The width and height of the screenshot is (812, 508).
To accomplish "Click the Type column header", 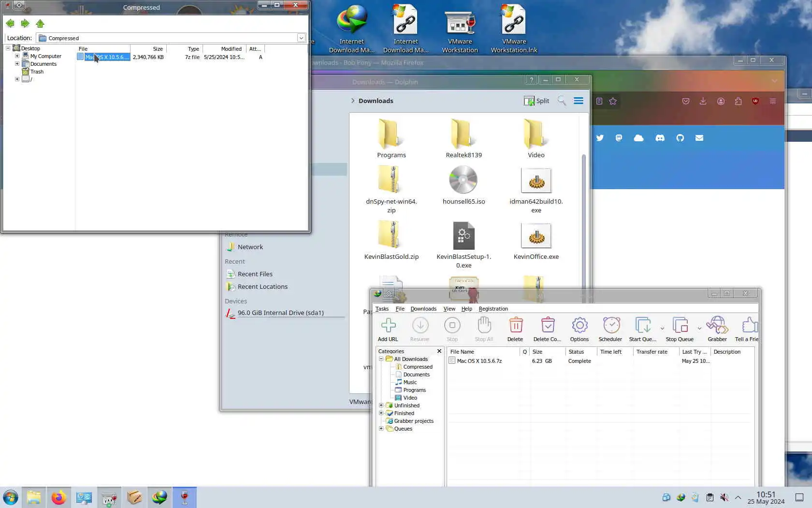I will [x=185, y=49].
